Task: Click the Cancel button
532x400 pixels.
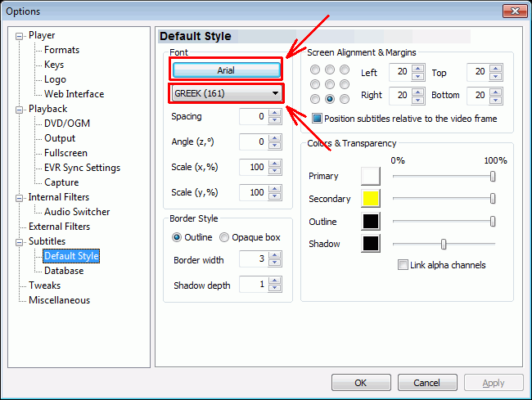Action: click(427, 383)
